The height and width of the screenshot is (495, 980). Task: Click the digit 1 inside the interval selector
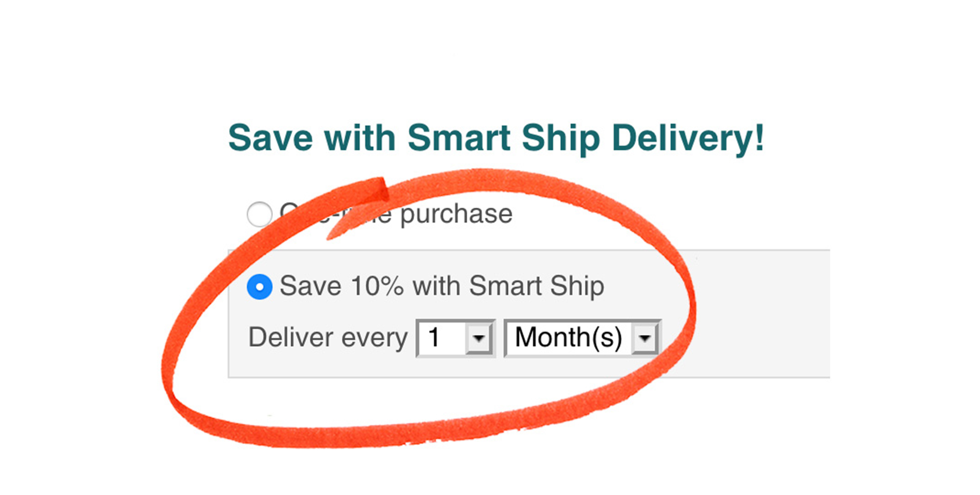[434, 338]
